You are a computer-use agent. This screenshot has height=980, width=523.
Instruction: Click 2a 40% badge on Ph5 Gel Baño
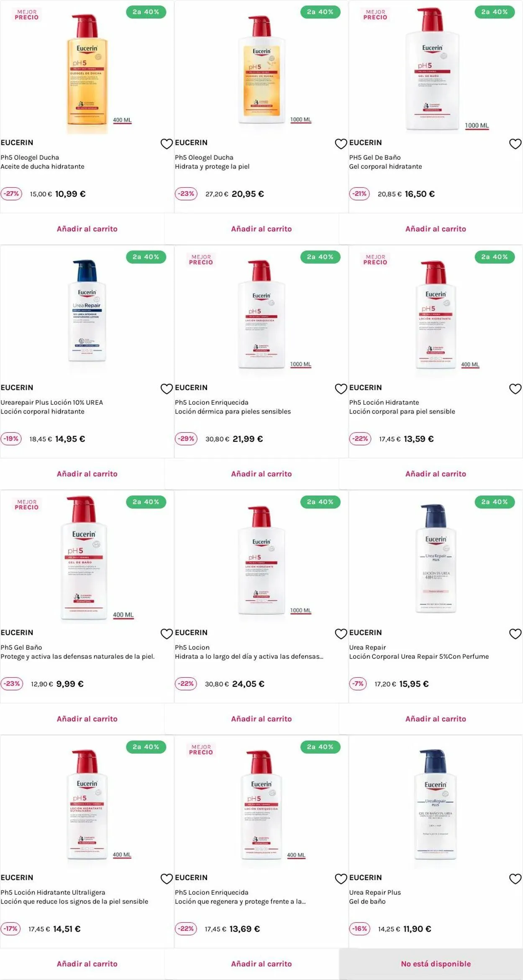[146, 502]
